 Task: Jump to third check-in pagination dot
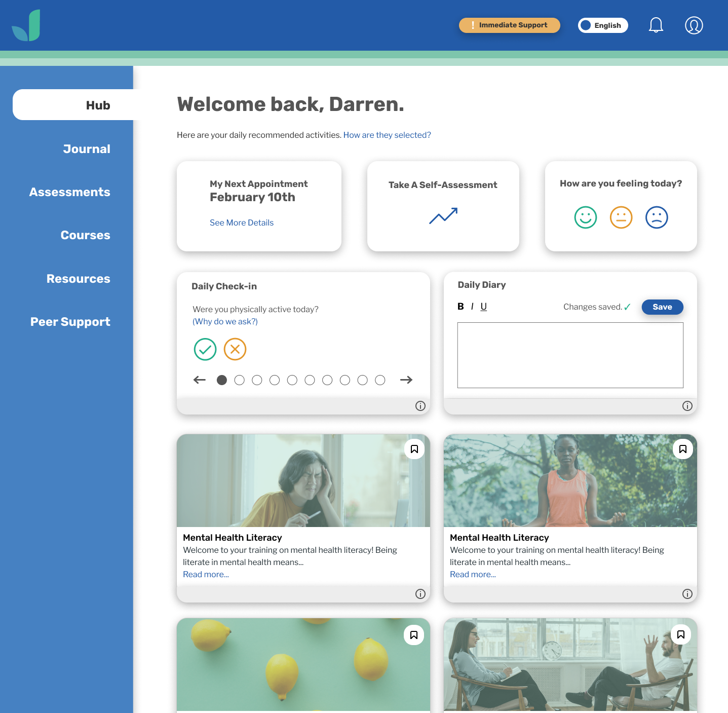(257, 380)
